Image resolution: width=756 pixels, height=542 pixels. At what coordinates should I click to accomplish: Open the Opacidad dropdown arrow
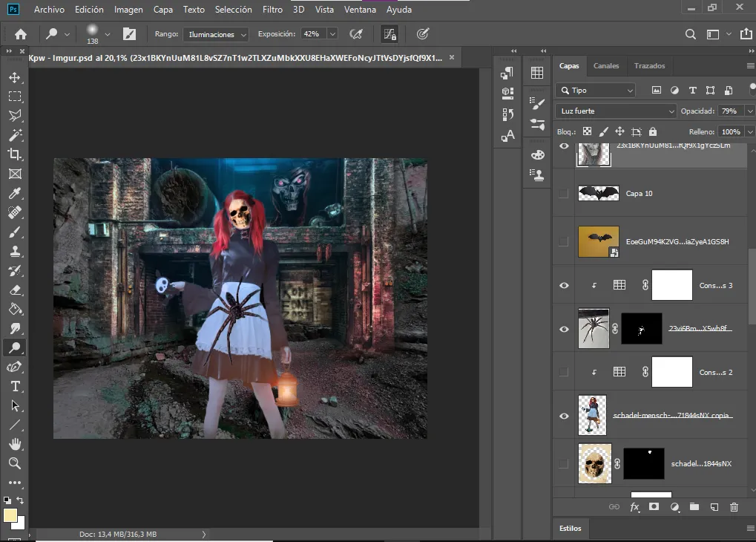(750, 111)
